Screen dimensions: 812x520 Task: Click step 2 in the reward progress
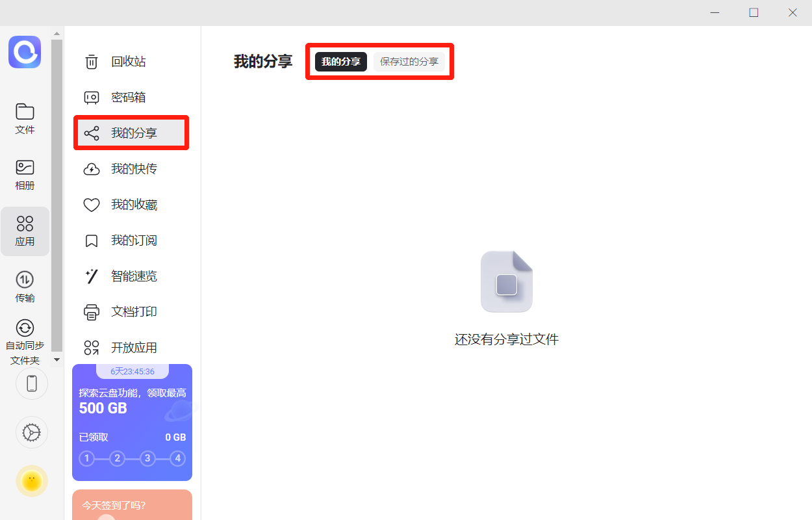(x=117, y=458)
